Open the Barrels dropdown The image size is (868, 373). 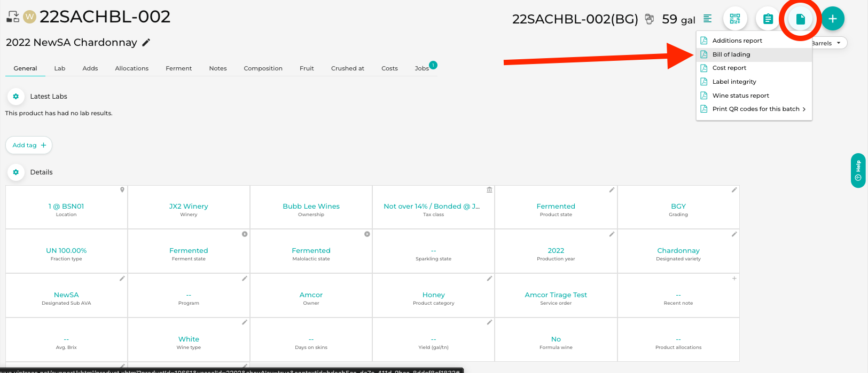click(828, 43)
